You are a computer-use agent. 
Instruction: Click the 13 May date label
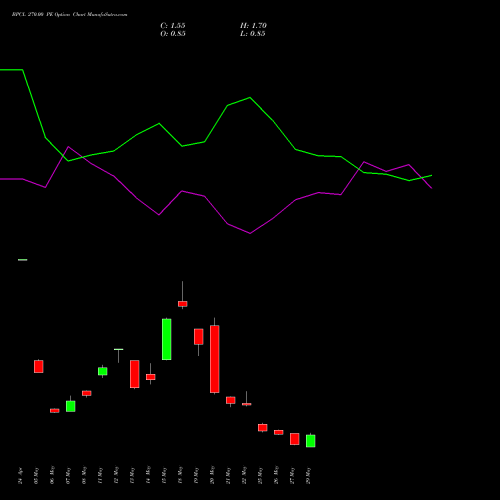(133, 476)
